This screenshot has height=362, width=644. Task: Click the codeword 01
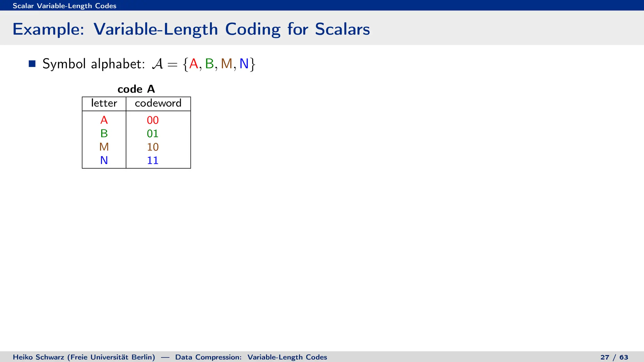click(153, 134)
